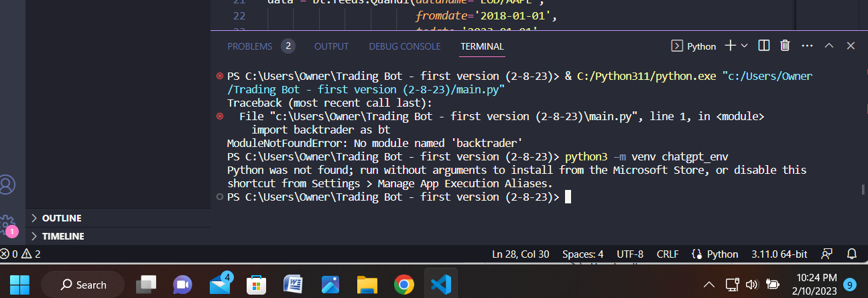
Task: Change encoding via UTF-8 status item
Action: [630, 254]
